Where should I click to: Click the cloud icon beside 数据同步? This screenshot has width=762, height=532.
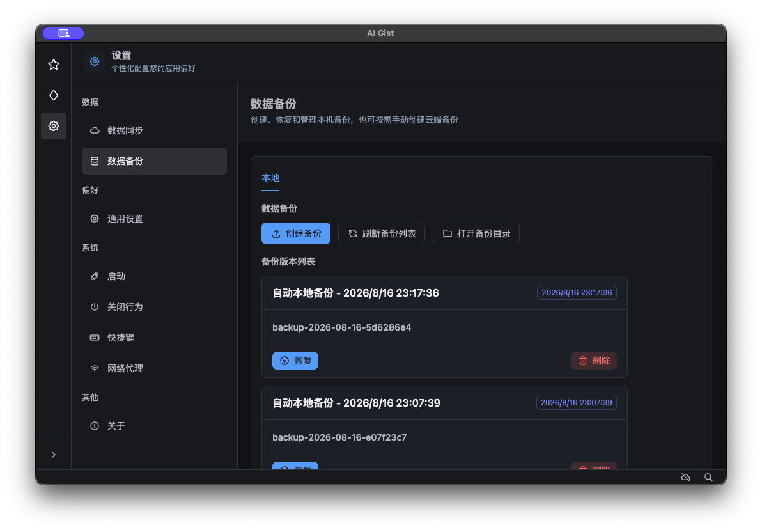pyautogui.click(x=95, y=130)
